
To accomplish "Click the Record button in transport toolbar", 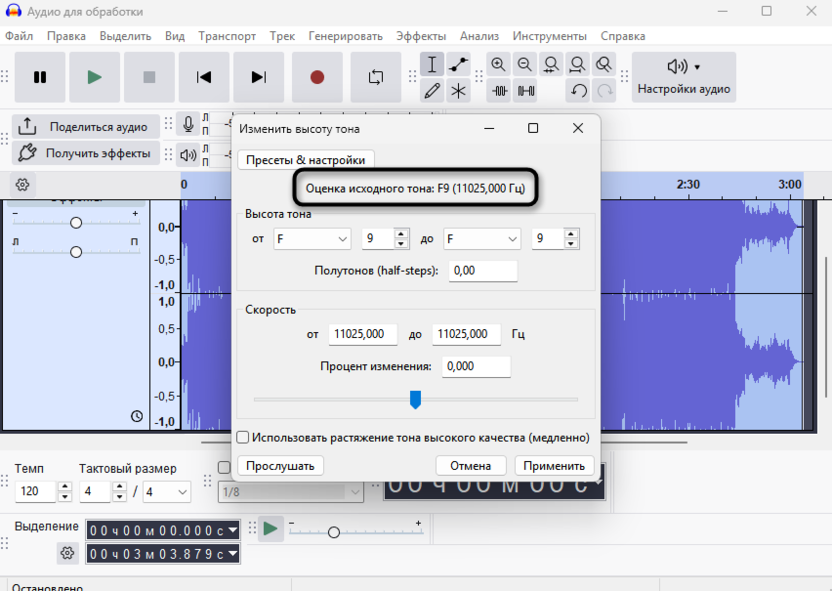I will (x=317, y=77).
